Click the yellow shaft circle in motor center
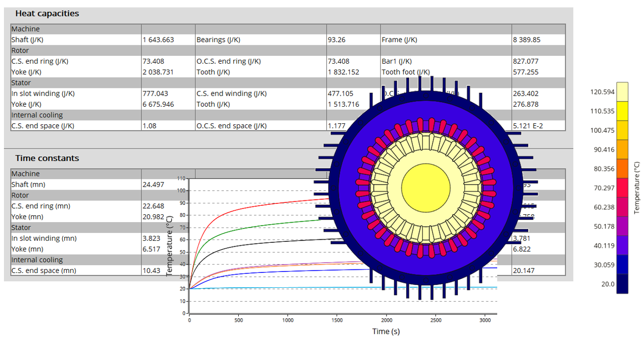The height and width of the screenshot is (346, 644). point(426,188)
